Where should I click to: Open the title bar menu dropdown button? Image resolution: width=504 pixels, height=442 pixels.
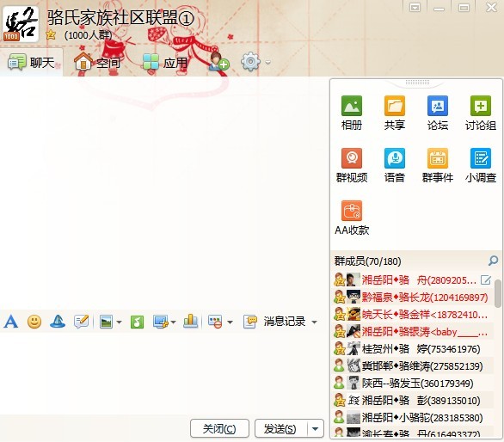pyautogui.click(x=415, y=7)
